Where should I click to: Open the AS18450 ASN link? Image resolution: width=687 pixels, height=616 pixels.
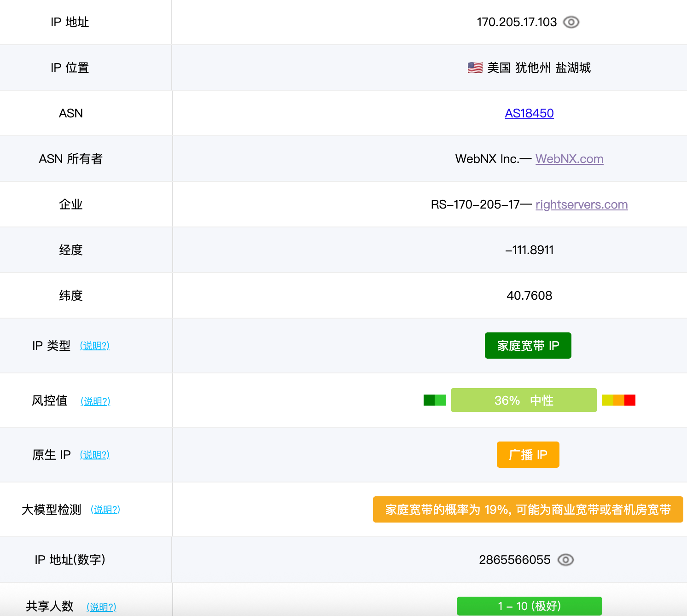click(529, 113)
